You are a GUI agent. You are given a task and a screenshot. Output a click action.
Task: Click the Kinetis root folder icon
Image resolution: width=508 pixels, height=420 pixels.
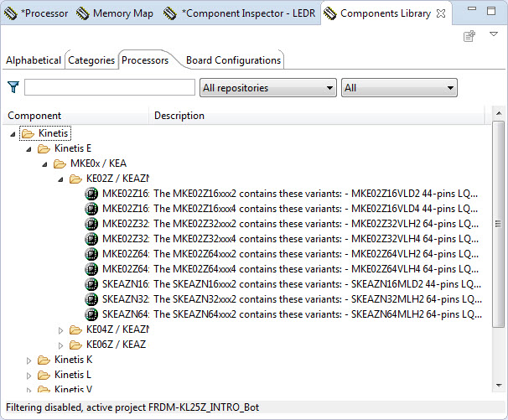tap(29, 133)
